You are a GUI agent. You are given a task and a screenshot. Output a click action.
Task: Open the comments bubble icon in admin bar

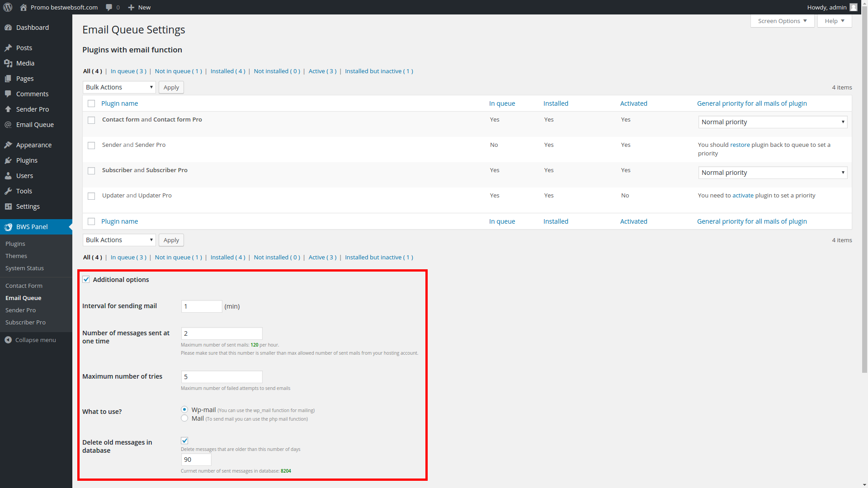click(109, 7)
